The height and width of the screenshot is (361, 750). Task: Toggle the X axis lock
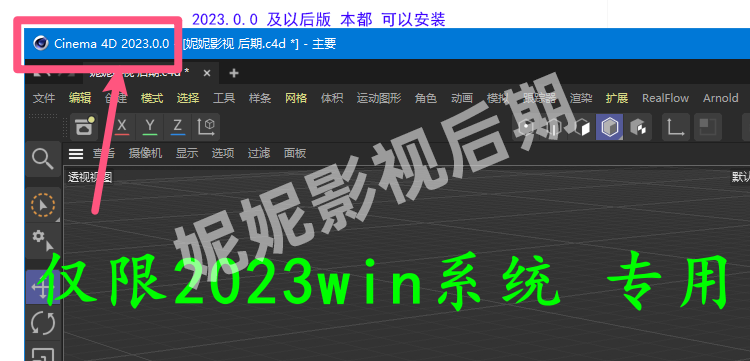coord(122,127)
